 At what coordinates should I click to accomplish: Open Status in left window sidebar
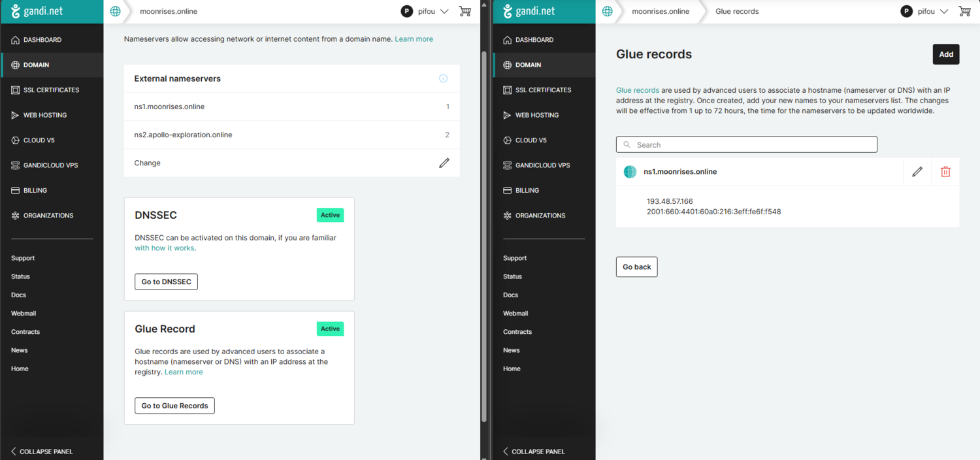pyautogui.click(x=20, y=276)
